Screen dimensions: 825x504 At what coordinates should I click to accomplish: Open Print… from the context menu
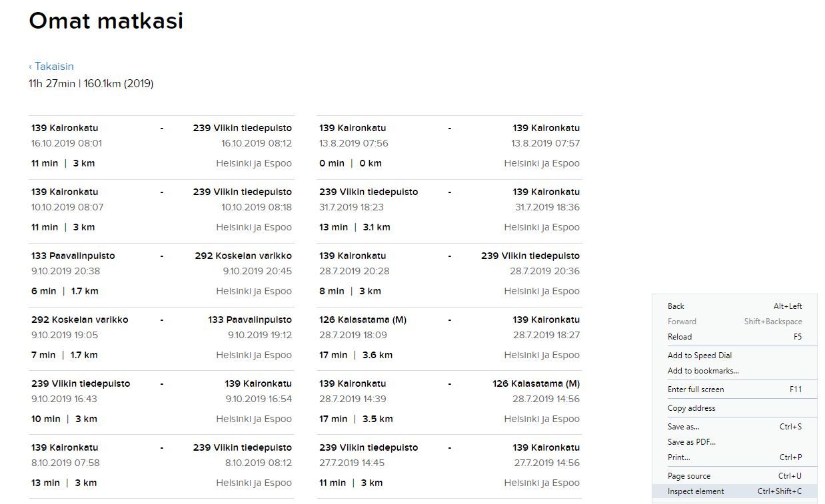(x=734, y=457)
